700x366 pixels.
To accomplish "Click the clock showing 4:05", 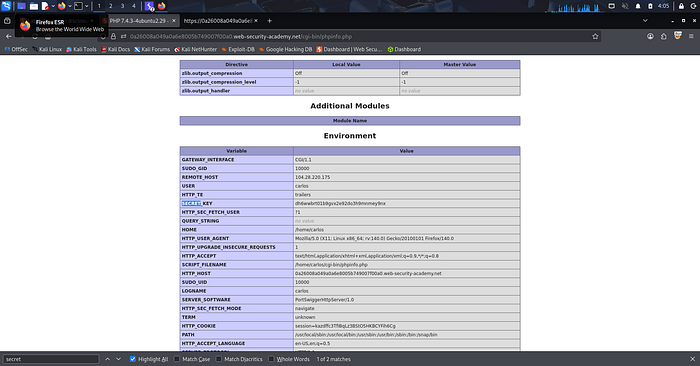I will (x=663, y=6).
